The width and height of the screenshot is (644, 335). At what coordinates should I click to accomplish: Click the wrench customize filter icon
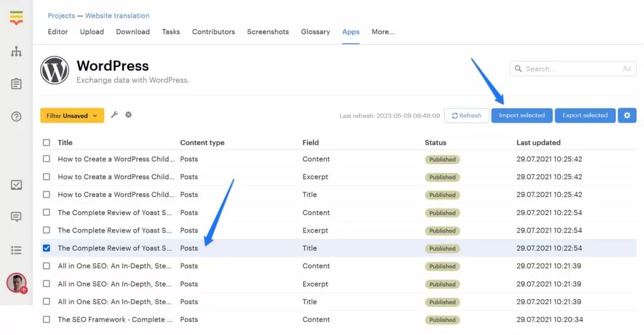(114, 115)
